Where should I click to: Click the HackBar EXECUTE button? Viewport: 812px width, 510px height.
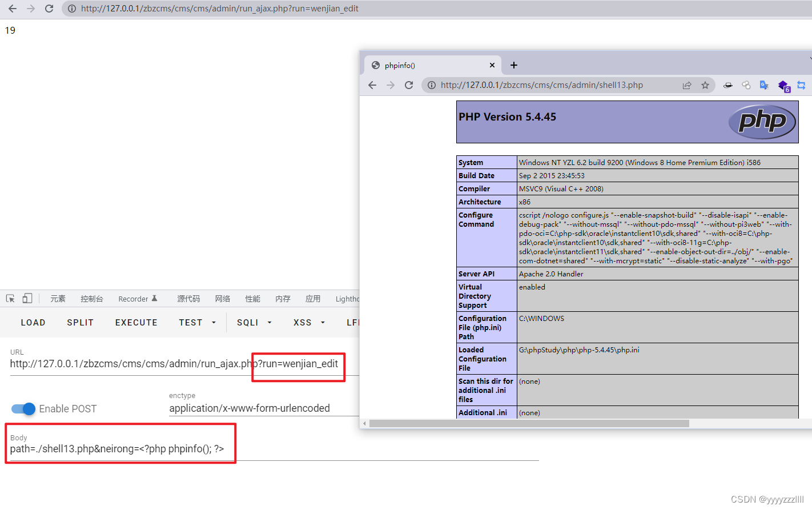[136, 323]
